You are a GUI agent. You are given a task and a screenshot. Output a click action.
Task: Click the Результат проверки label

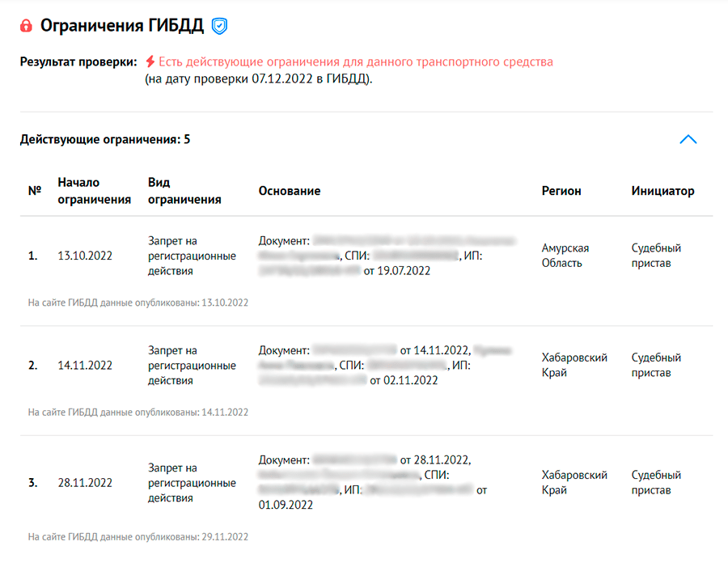pos(78,61)
